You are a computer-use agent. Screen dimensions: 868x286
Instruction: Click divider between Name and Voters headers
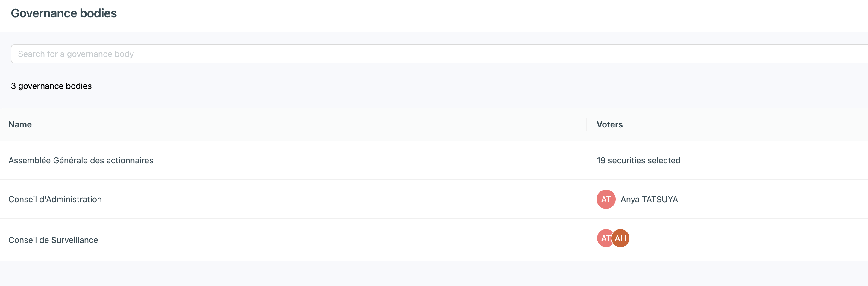pyautogui.click(x=586, y=125)
